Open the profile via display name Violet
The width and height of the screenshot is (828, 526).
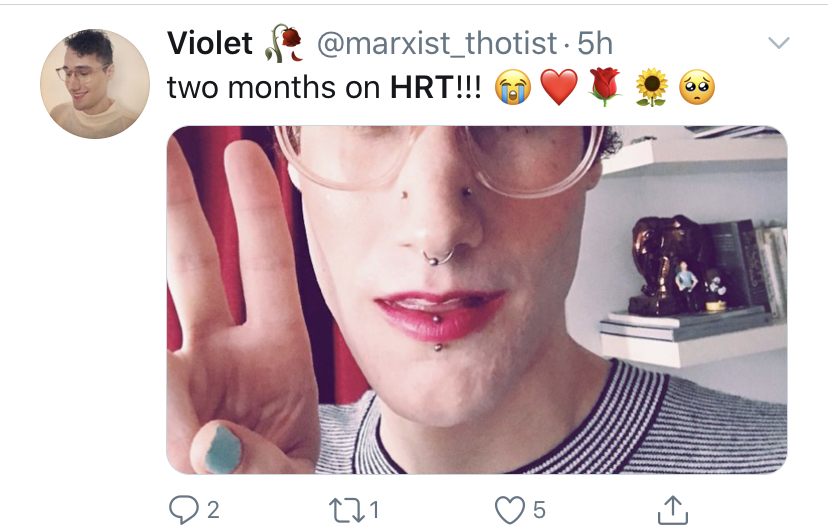pyautogui.click(x=210, y=43)
